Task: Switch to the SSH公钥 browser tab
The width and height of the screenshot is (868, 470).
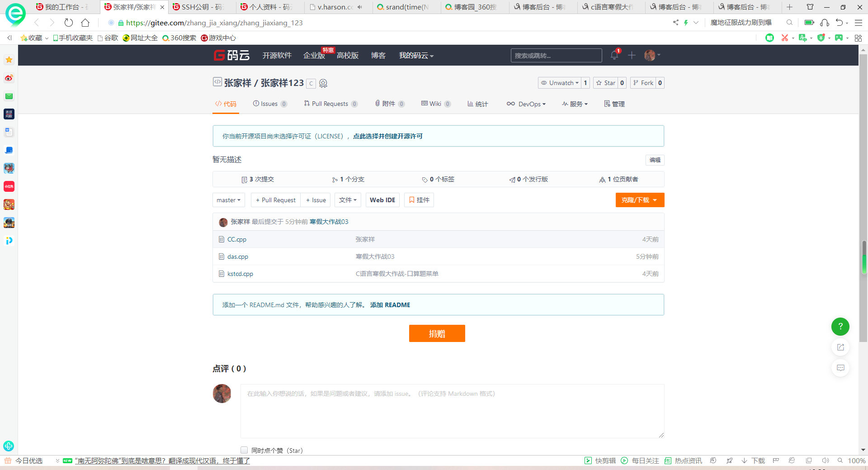Action: [202, 7]
